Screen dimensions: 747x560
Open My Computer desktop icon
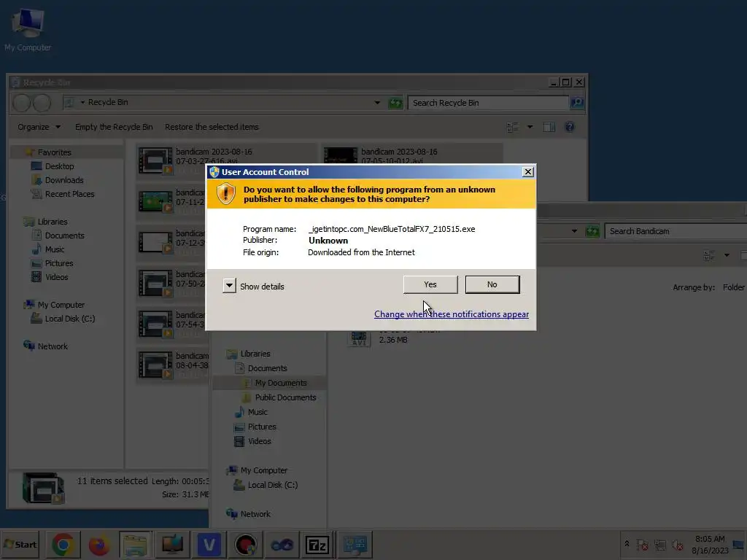click(x=28, y=28)
